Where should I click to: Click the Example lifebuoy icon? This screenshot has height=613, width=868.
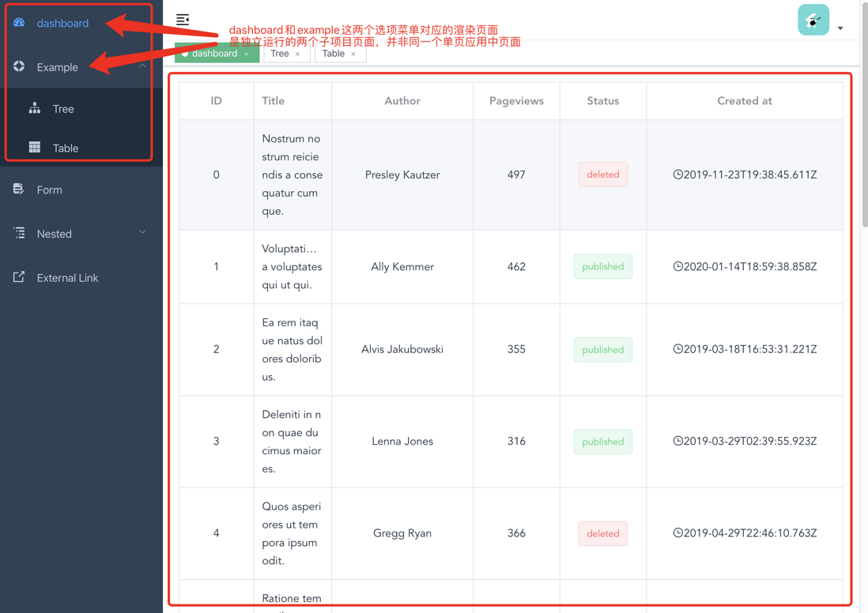19,66
